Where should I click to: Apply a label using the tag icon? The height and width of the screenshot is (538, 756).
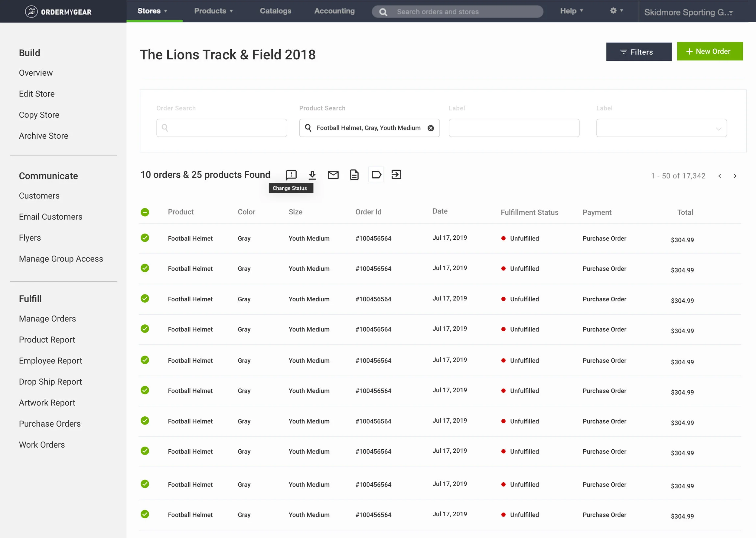pos(376,175)
